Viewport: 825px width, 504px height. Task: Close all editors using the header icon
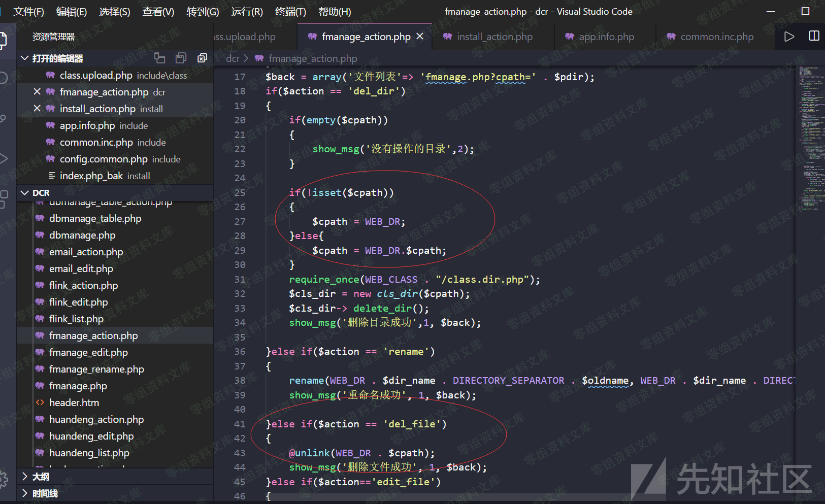[202, 58]
